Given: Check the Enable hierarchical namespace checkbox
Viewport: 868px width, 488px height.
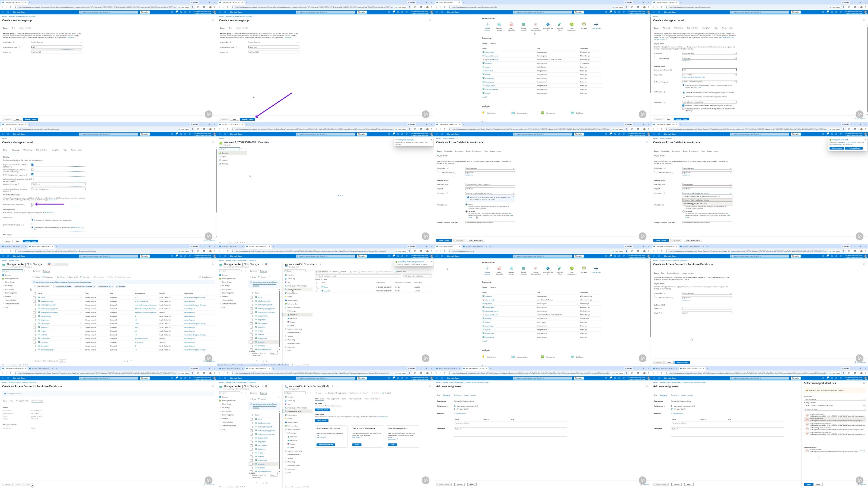Looking at the screenshot, I should pos(32,204).
